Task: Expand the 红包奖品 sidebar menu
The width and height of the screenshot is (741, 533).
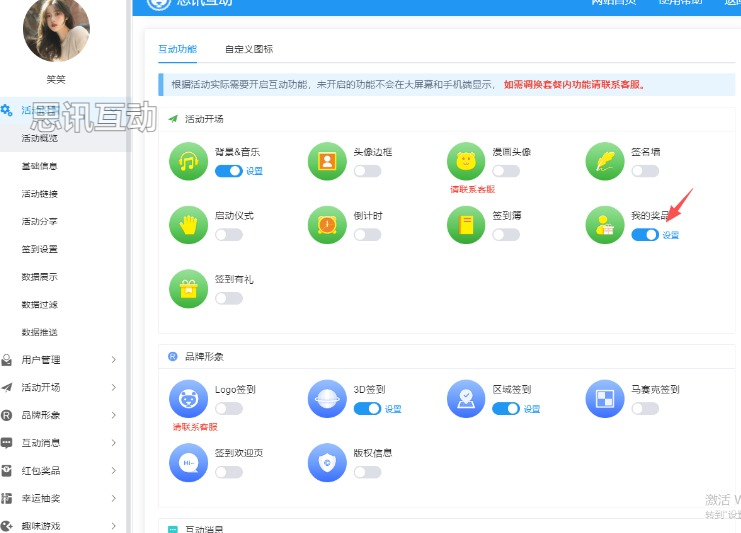Action: pyautogui.click(x=60, y=471)
